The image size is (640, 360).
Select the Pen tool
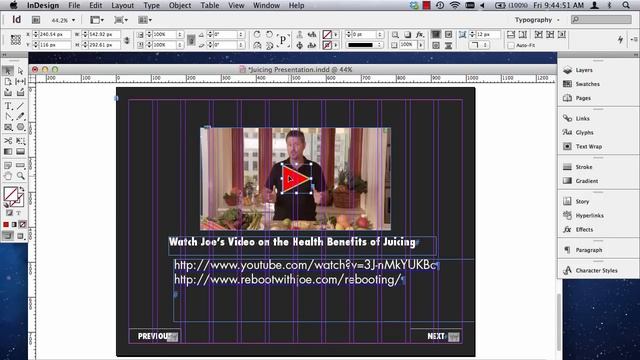[x=8, y=117]
